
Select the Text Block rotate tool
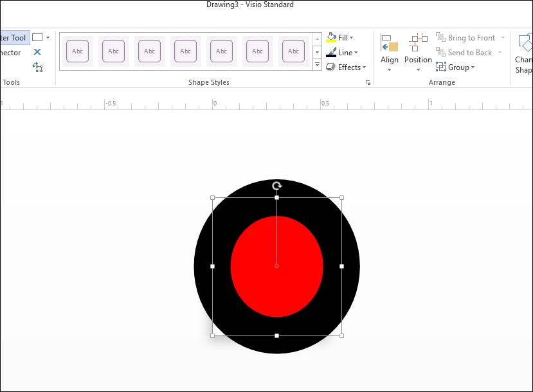click(x=37, y=67)
